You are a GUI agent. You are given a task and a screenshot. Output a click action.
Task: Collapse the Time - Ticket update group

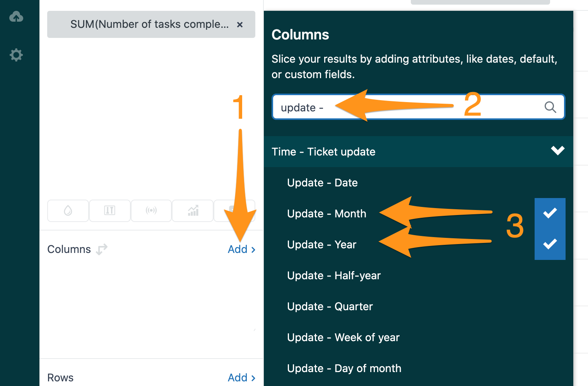pos(419,152)
